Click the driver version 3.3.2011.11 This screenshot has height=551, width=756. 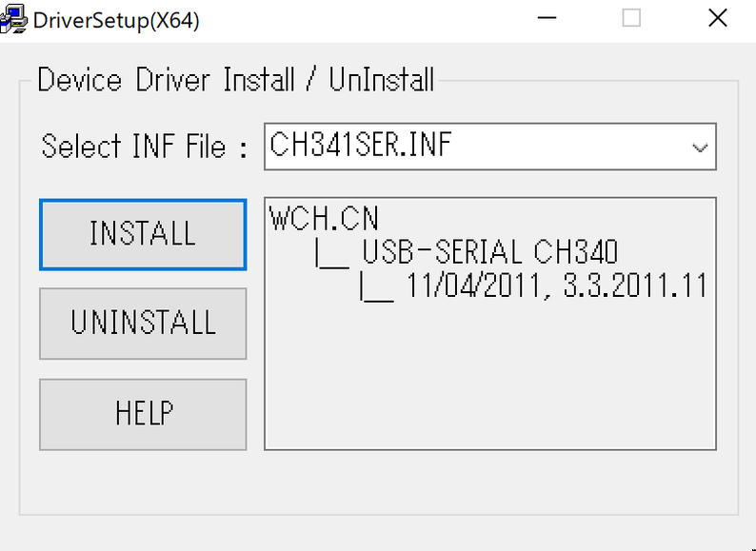(x=634, y=286)
